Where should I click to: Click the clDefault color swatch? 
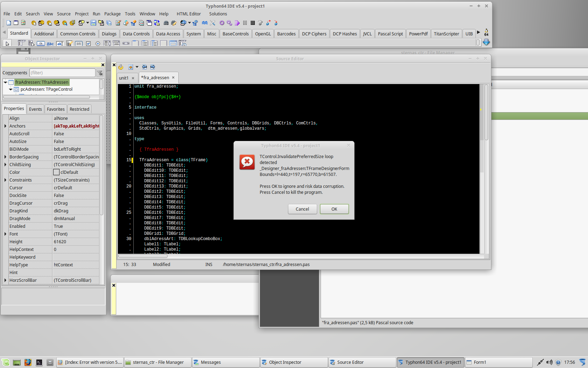56,172
